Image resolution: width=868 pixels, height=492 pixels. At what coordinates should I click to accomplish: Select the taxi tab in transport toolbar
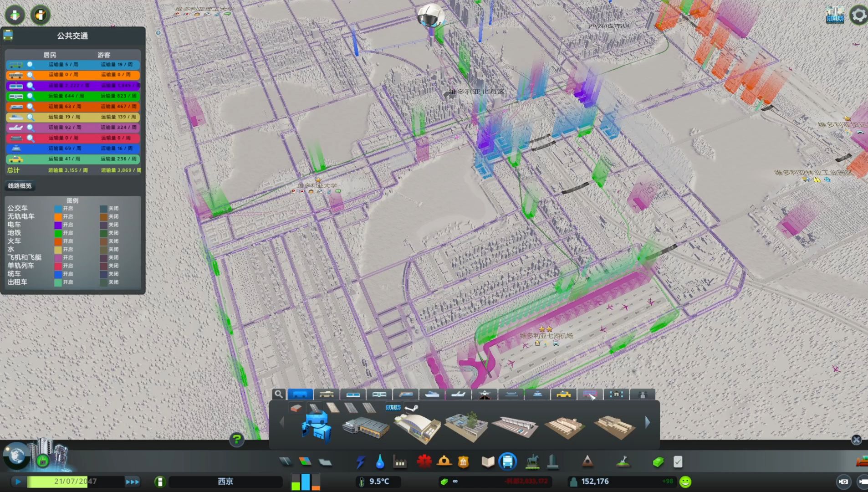point(564,395)
